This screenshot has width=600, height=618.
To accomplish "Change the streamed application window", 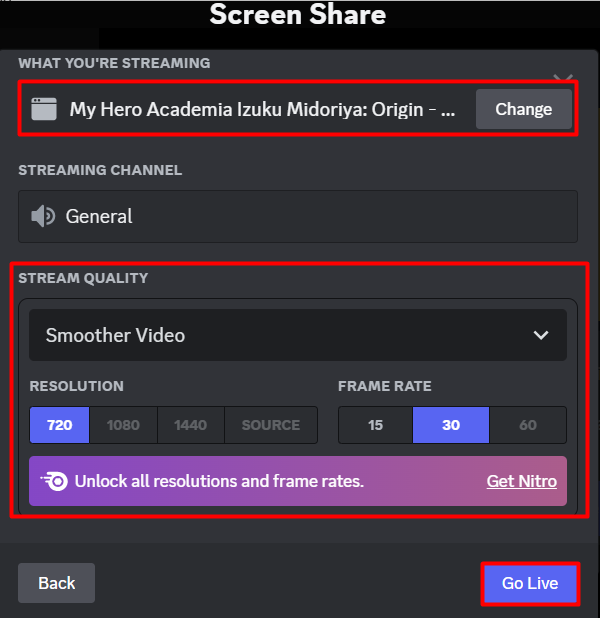I will coord(524,109).
